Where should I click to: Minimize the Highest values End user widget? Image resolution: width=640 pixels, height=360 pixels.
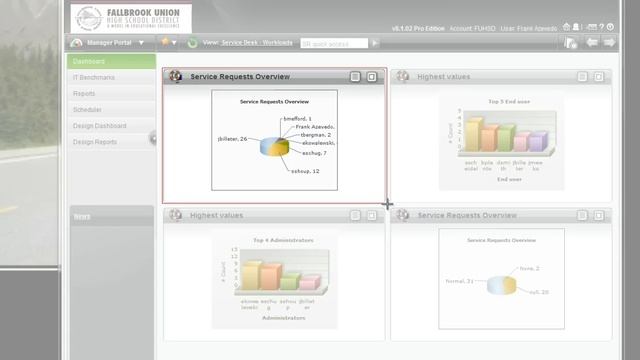pos(582,77)
